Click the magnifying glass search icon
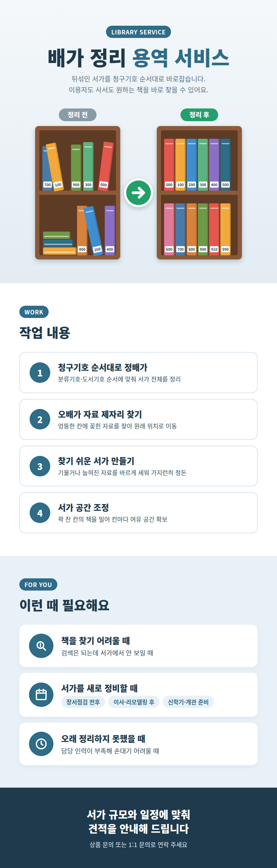 tap(41, 646)
